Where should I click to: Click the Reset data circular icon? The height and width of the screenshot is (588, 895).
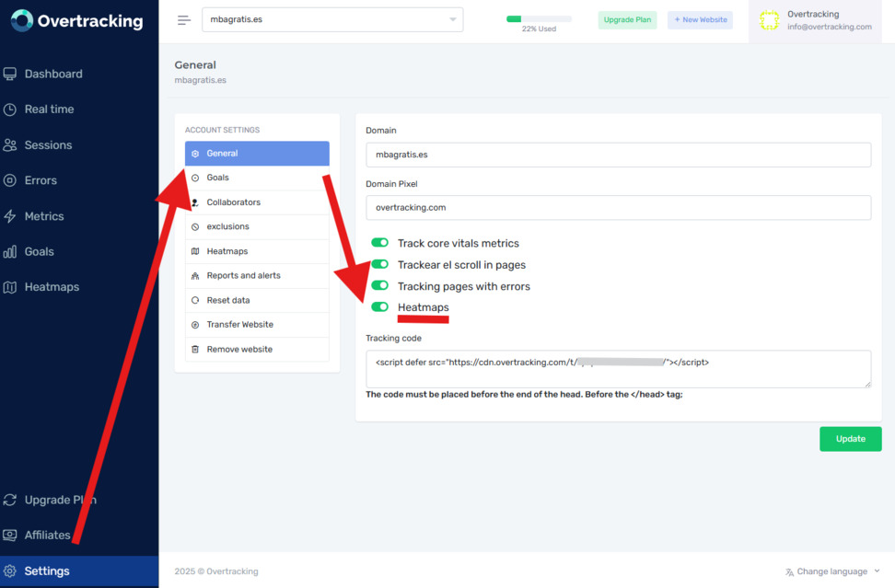tap(195, 301)
